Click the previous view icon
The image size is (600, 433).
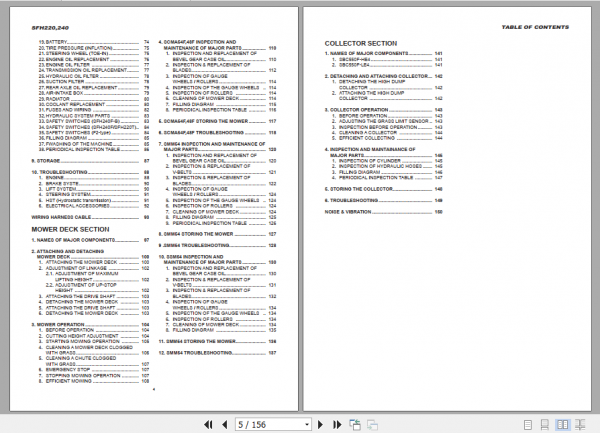[x=355, y=425]
